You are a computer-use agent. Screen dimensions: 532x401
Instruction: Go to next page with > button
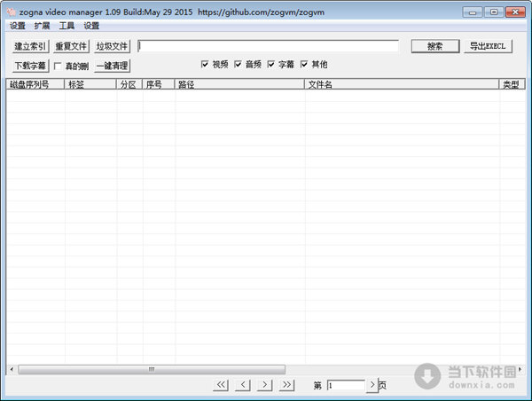pos(265,385)
